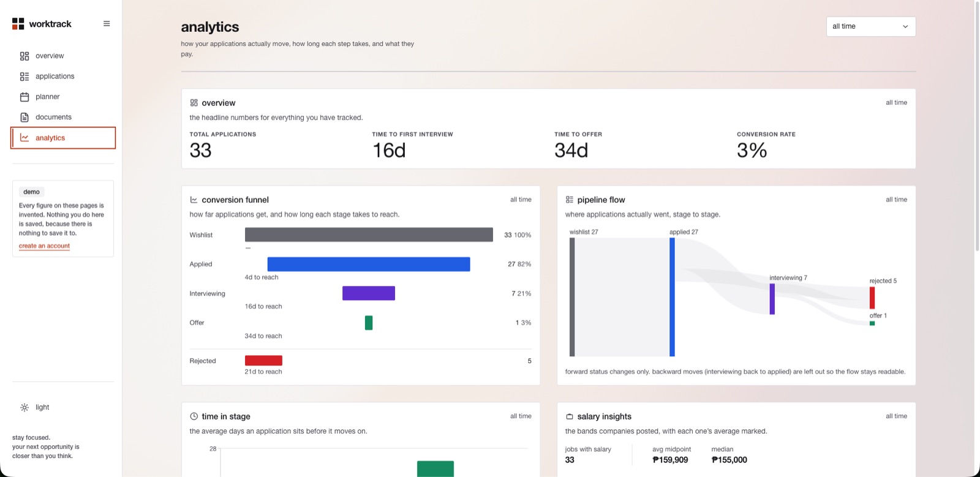The height and width of the screenshot is (477, 980).
Task: Click the dropdown chevron arrow
Action: click(905, 26)
